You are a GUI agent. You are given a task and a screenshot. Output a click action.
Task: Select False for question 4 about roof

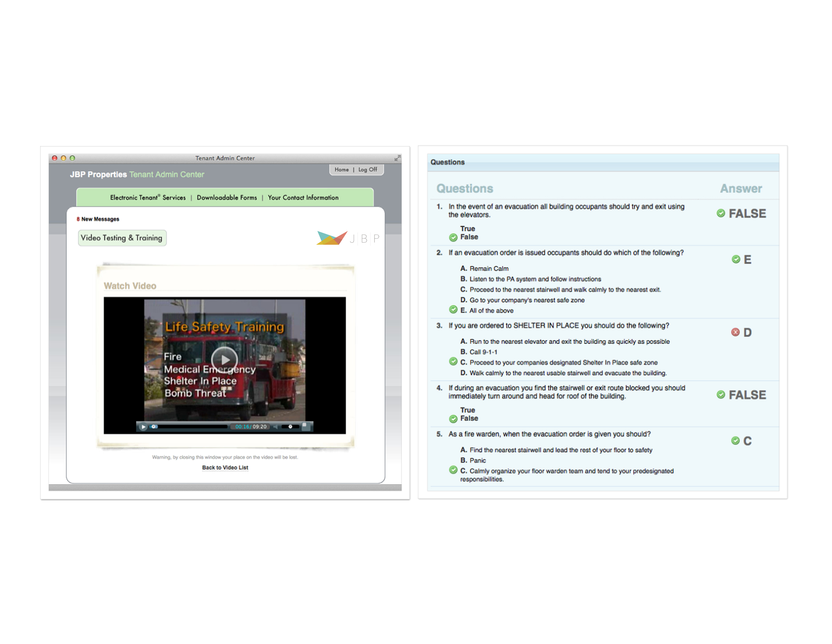coord(469,419)
